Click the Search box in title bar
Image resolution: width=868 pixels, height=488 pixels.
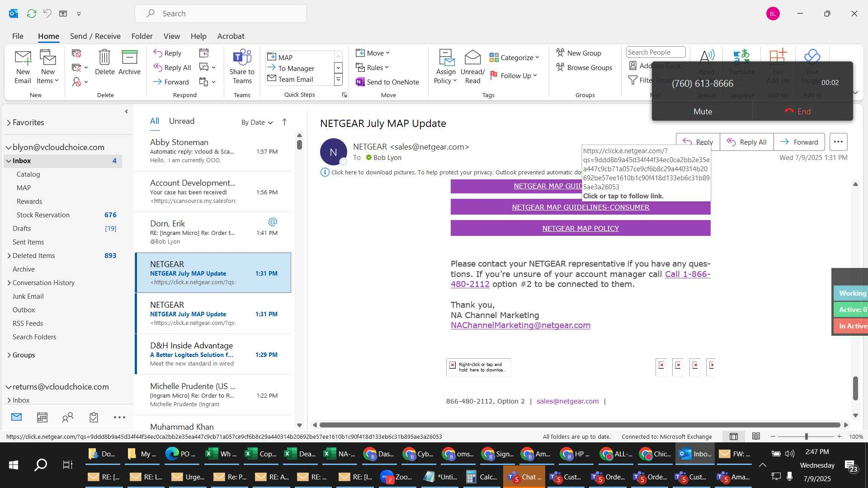pyautogui.click(x=221, y=14)
